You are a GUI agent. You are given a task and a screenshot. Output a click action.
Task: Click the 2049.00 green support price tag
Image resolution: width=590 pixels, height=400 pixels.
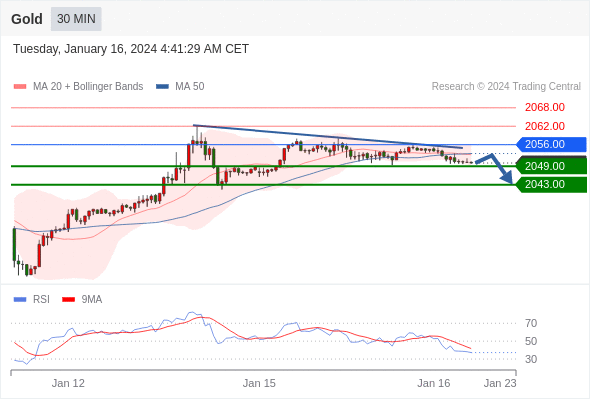click(551, 166)
